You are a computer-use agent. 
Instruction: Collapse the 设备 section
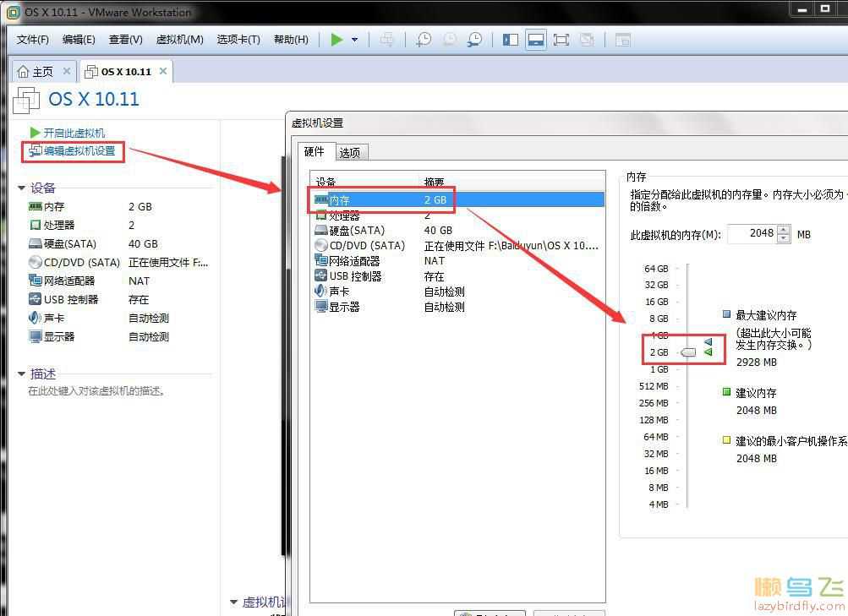[x=21, y=188]
